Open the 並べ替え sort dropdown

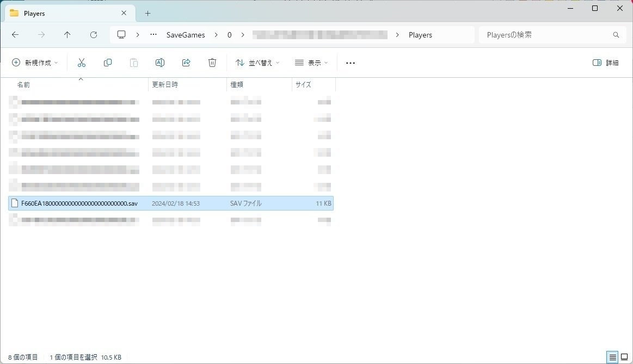pyautogui.click(x=257, y=63)
